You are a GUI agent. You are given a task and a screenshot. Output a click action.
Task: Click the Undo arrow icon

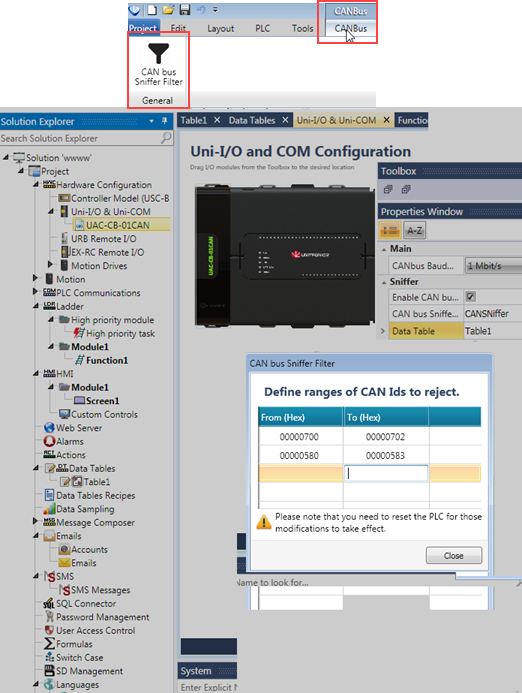pyautogui.click(x=201, y=10)
